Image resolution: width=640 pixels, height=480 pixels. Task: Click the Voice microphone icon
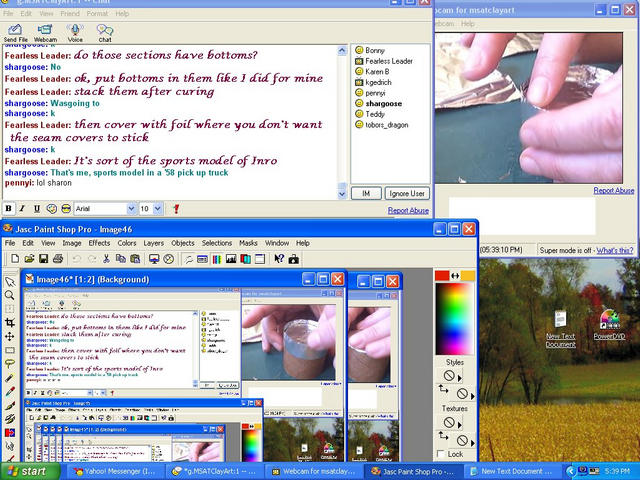[x=75, y=33]
